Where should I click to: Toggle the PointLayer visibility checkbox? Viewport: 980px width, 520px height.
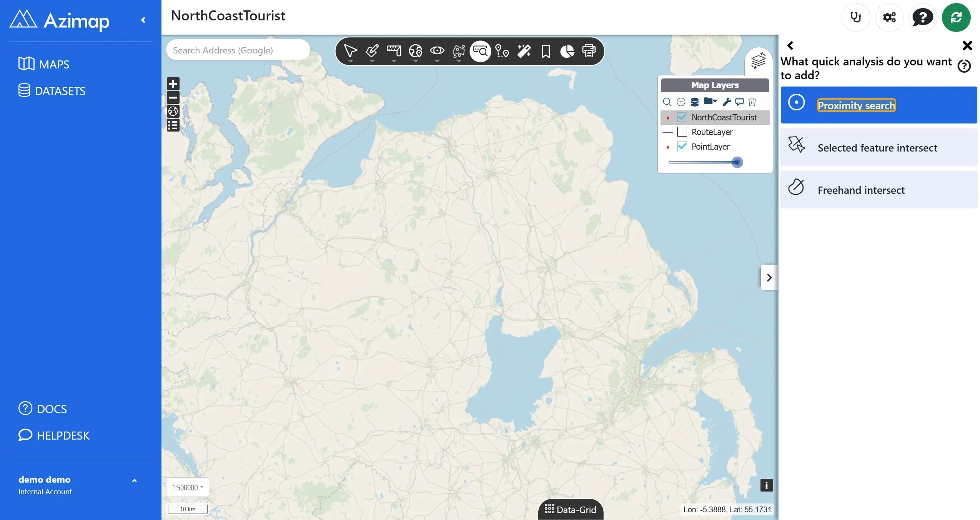point(682,147)
